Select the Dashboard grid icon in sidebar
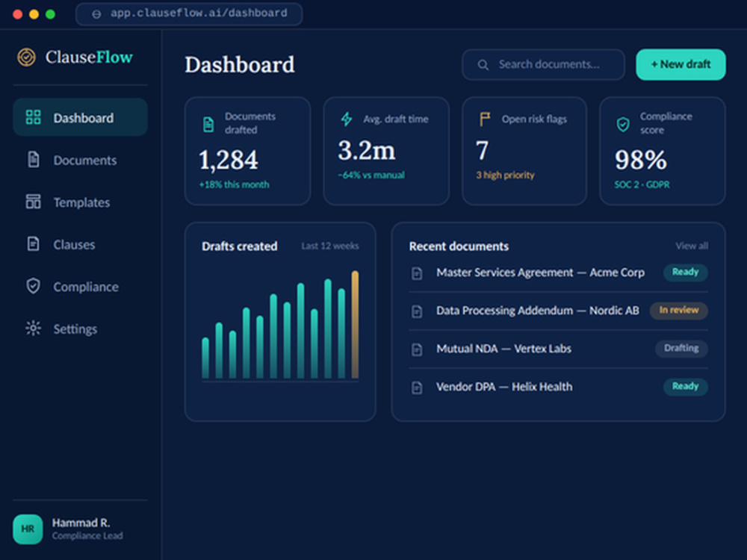747x560 pixels. 34,117
